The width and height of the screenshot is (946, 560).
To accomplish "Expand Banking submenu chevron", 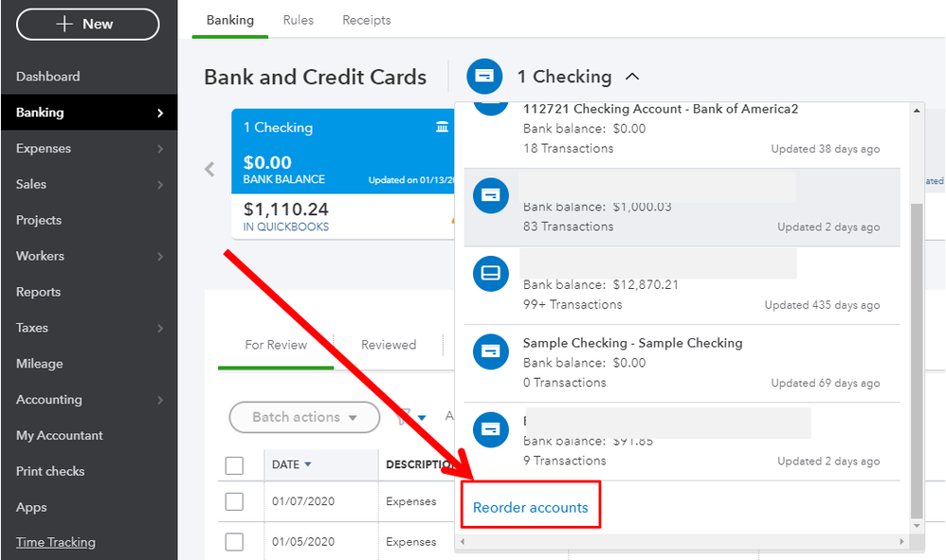I will pos(160,113).
